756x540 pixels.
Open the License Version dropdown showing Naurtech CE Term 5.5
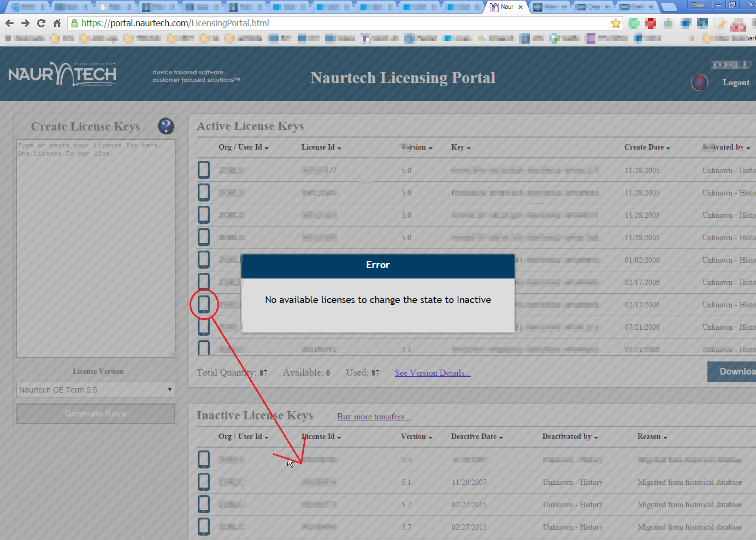[95, 389]
